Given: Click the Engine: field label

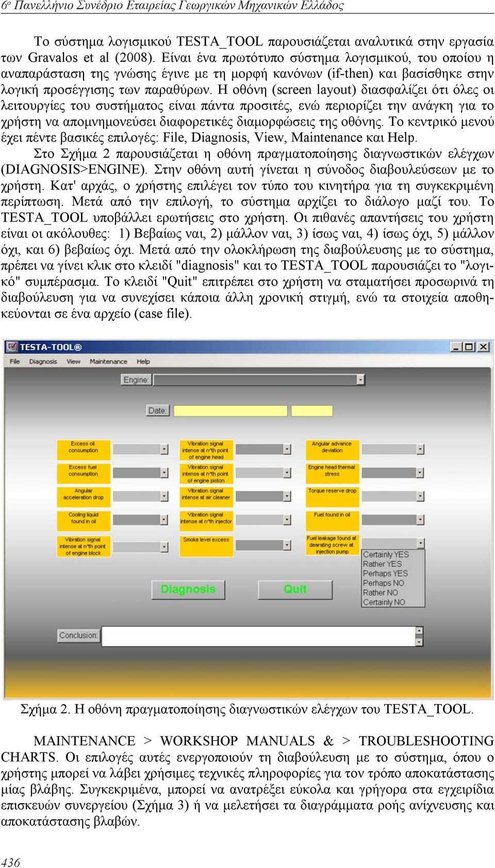Looking at the screenshot, I should pyautogui.click(x=136, y=380).
